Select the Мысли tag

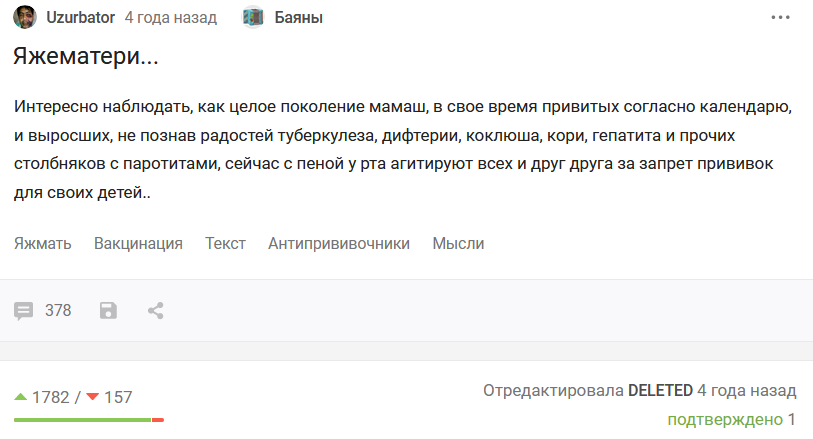click(458, 243)
